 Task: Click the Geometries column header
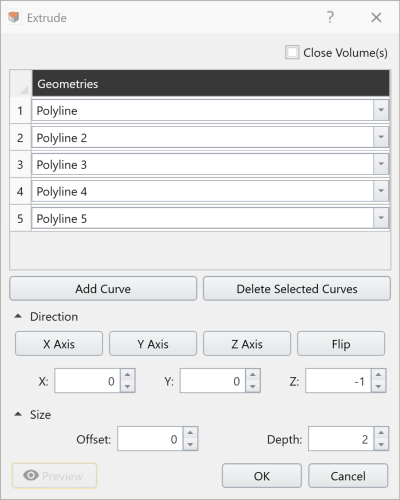tap(211, 84)
